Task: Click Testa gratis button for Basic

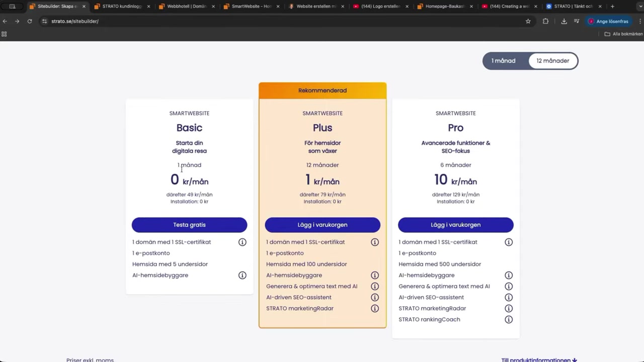Action: (189, 225)
